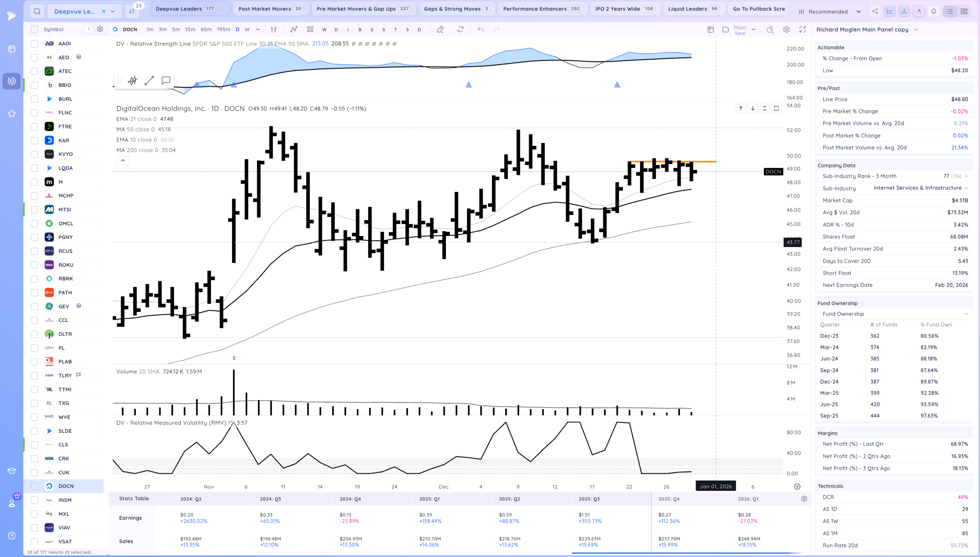Tick the checkbox beside ROKU
Image resolution: width=980 pixels, height=557 pixels.
coord(34,265)
